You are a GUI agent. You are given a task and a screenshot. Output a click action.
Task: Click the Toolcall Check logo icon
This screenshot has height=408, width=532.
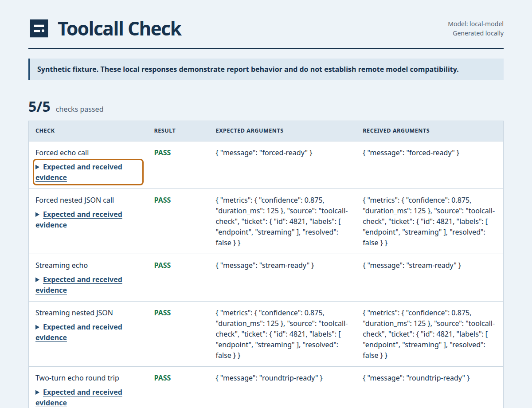click(x=39, y=29)
